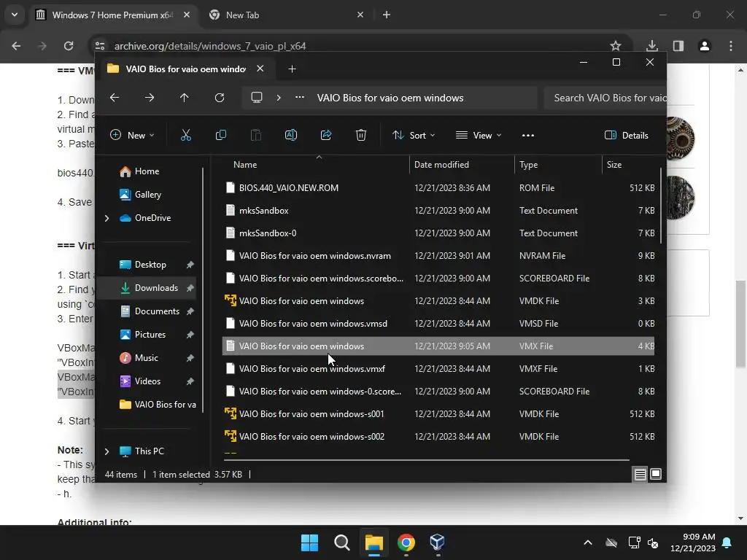The image size is (747, 560).
Task: Click the Paste clipboard icon in Explorer toolbar
Action: (256, 135)
